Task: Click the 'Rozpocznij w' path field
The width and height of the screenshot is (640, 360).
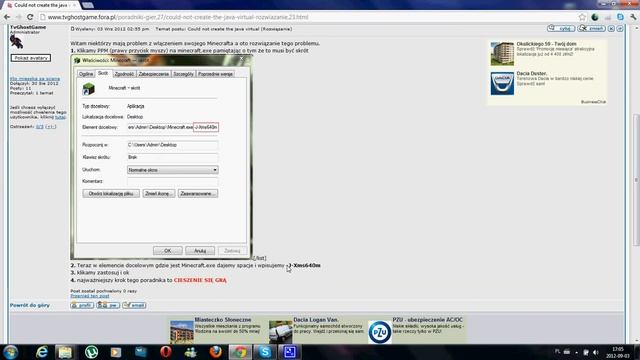Action: [173, 145]
